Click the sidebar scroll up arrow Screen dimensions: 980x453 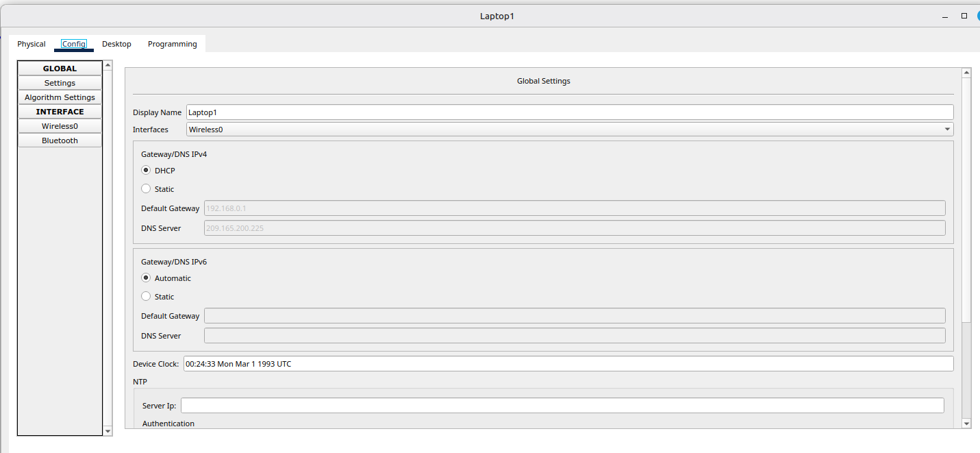click(108, 65)
